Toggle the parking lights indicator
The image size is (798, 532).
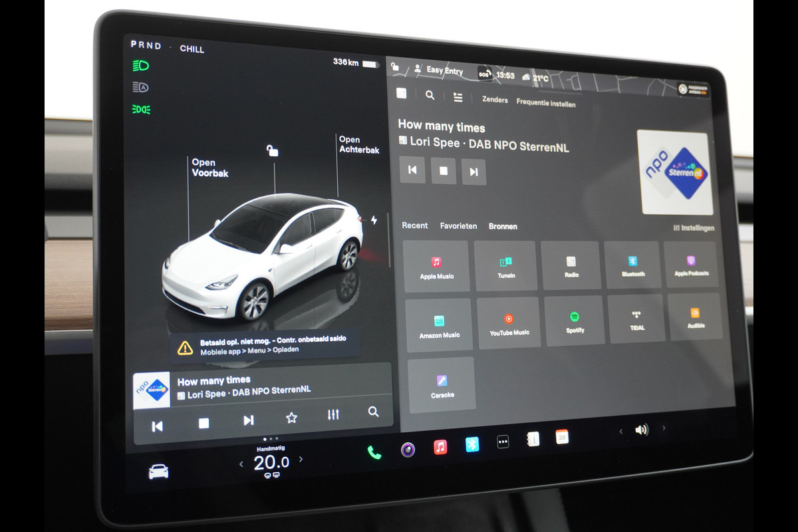141,110
